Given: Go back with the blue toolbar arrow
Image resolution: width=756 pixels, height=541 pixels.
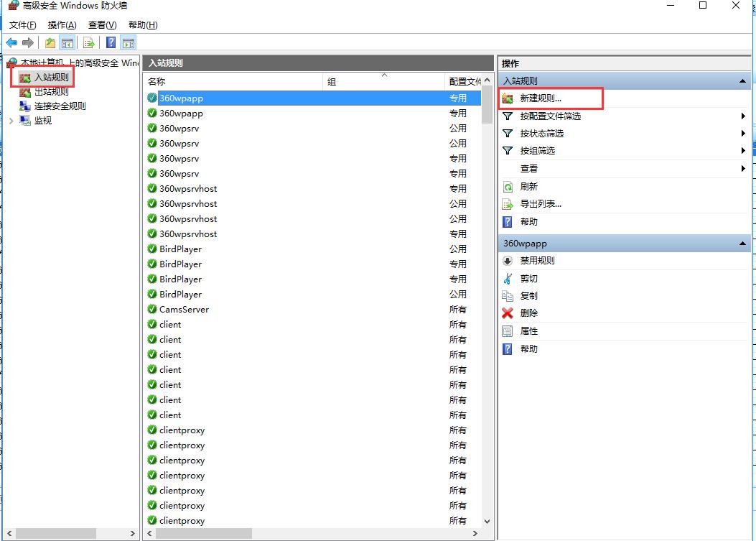Looking at the screenshot, I should click(11, 43).
